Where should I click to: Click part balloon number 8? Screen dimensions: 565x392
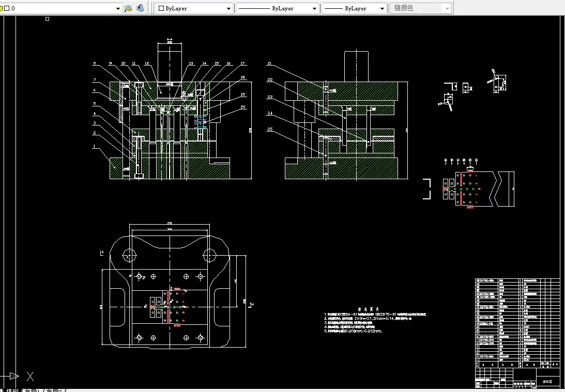click(x=95, y=64)
